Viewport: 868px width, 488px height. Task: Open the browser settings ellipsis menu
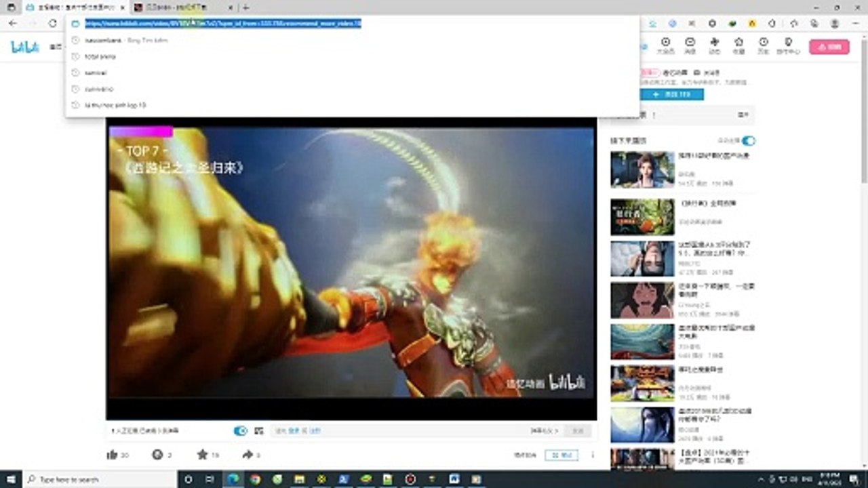[854, 23]
